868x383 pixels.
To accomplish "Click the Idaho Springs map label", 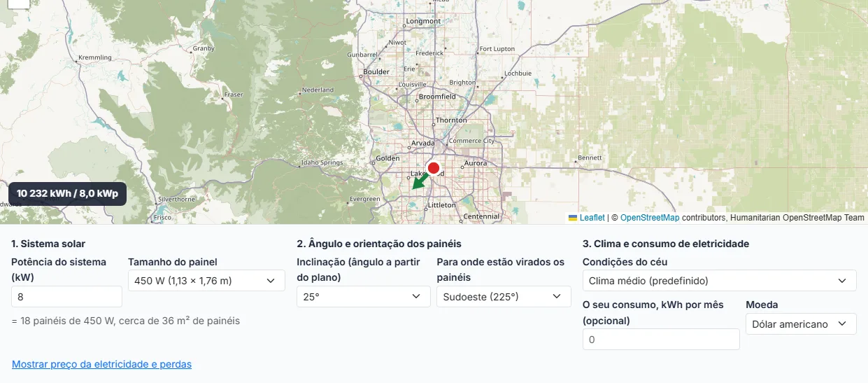I will pos(322,162).
